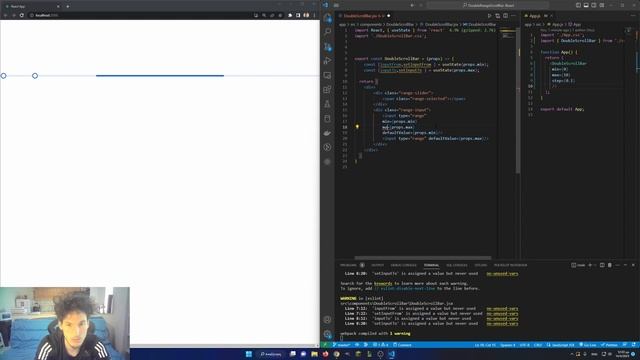
Task: Toggle the bottom panel layout button
Action: point(586,5)
